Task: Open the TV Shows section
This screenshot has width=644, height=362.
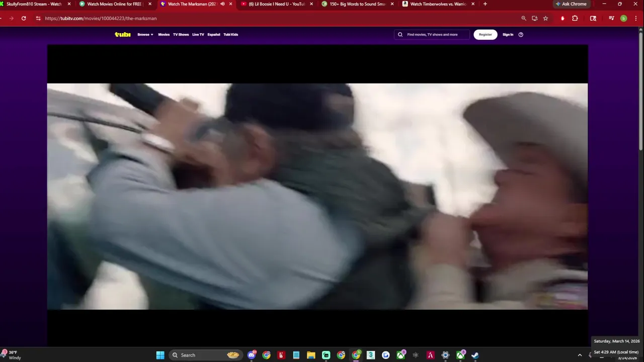Action: pos(181,35)
